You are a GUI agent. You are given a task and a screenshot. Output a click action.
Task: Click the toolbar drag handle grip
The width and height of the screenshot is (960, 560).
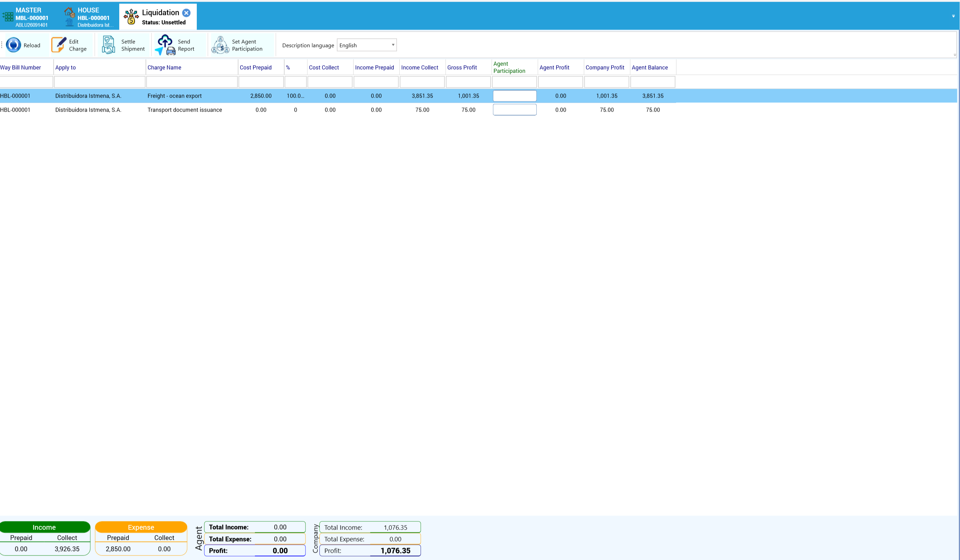click(2, 45)
